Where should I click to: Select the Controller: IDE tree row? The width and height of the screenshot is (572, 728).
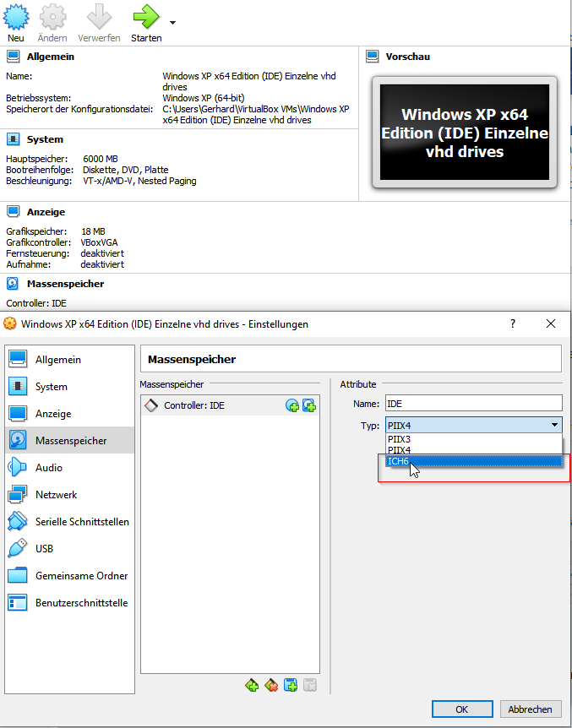coord(230,405)
